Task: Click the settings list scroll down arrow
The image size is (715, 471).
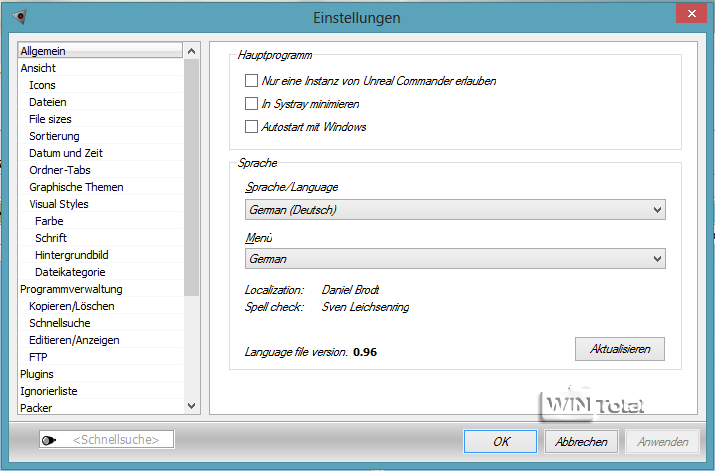Action: (192, 406)
